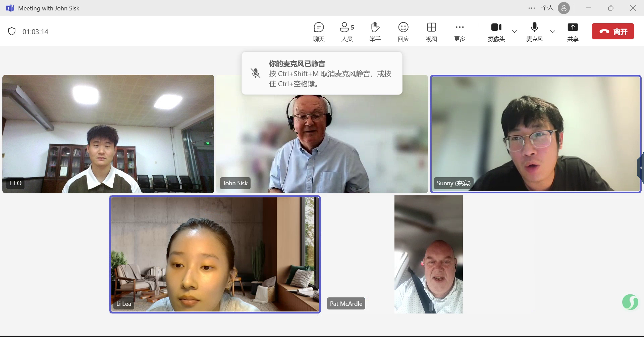This screenshot has height=337, width=644.
Task: Change the meeting view layout (视图)
Action: (x=431, y=32)
